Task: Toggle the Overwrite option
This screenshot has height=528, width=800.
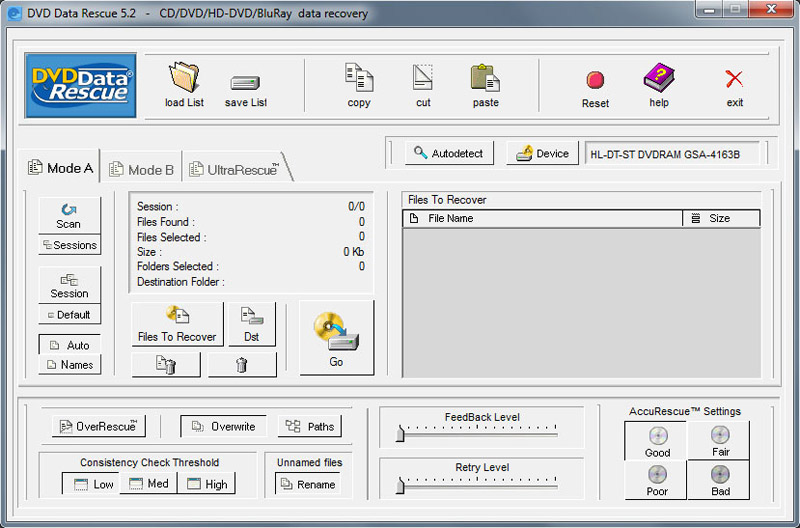Action: 223,426
